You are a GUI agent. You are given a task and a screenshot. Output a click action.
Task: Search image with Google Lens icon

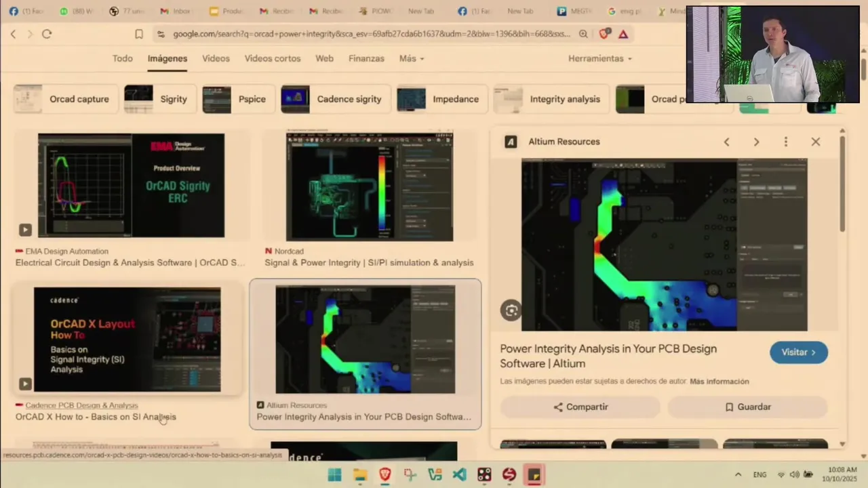(x=511, y=310)
